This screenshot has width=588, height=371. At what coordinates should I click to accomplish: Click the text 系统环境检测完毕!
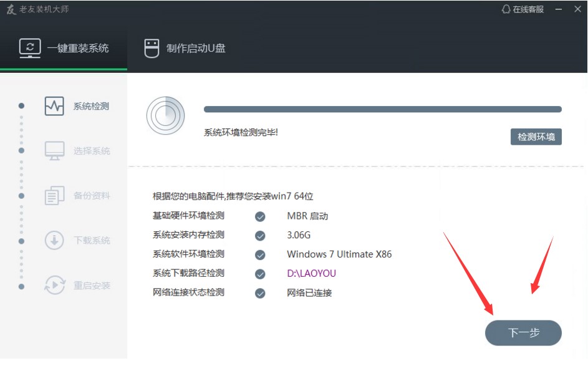tap(241, 132)
